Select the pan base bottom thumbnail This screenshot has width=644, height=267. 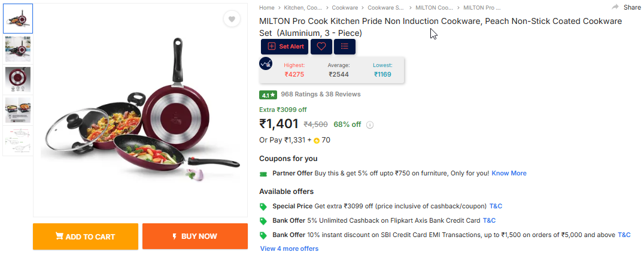18,79
